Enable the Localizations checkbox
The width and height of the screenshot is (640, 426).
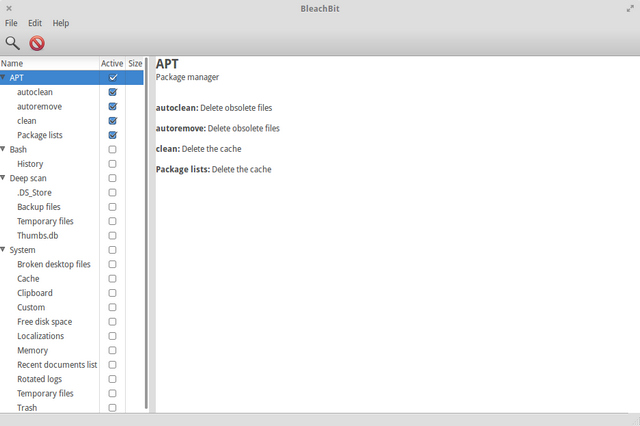coord(112,336)
